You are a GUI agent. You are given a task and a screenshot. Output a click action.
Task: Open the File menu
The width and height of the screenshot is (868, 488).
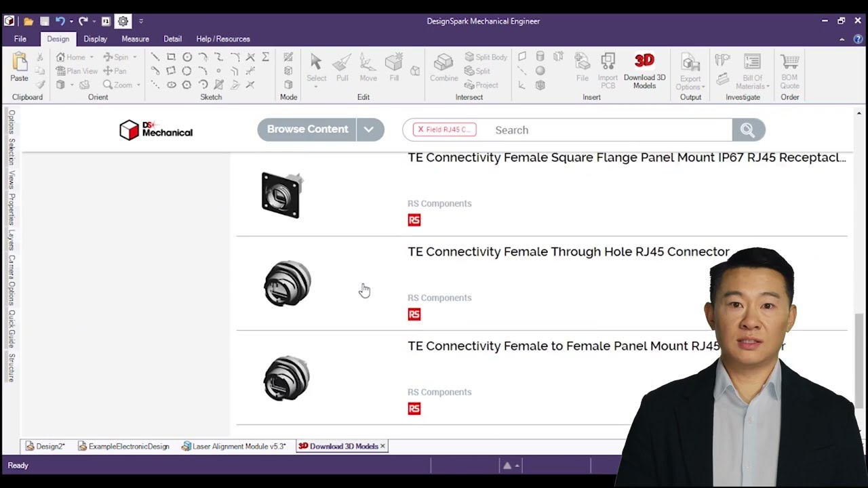tap(20, 39)
